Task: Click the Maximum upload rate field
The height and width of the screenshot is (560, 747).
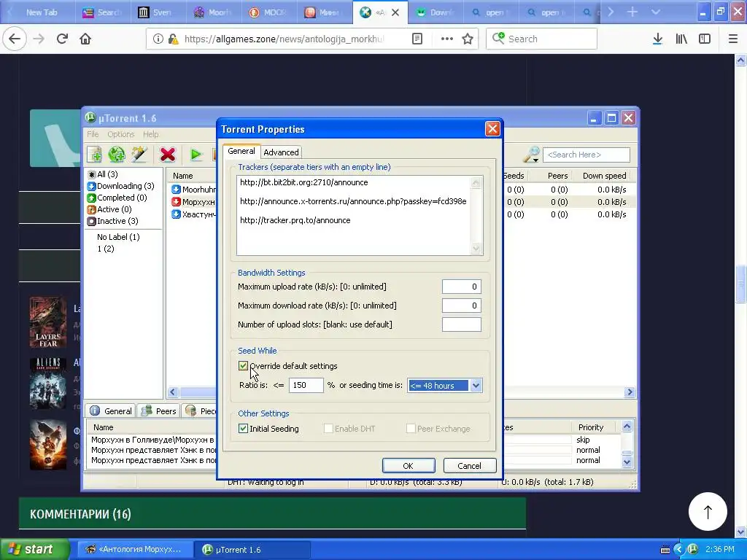Action: [461, 287]
